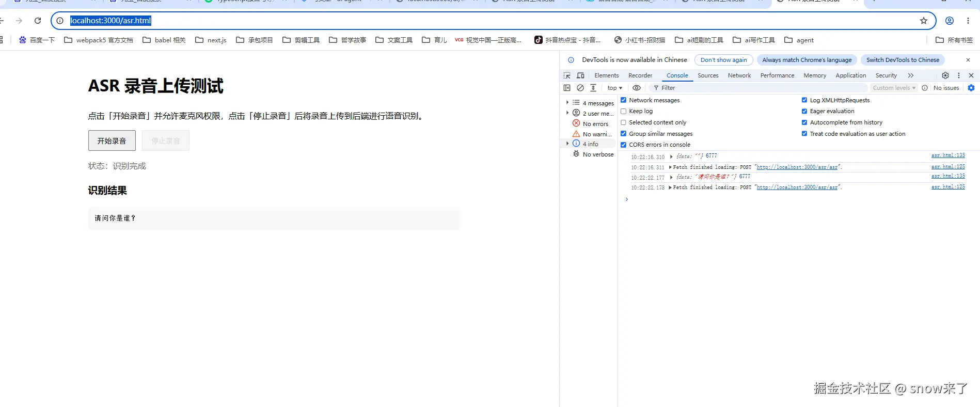Viewport: 980px width, 407px height.
Task: Clear the console with the clear icon
Action: click(x=580, y=88)
